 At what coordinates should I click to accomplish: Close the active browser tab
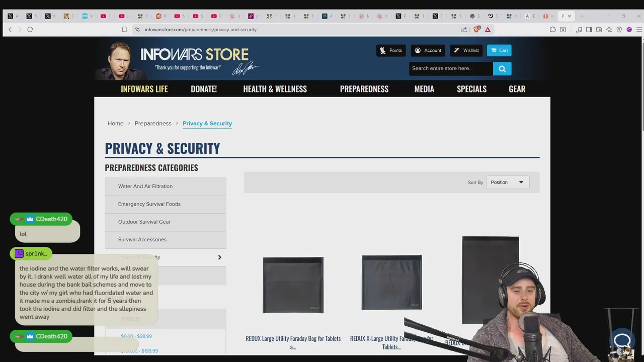[570, 16]
